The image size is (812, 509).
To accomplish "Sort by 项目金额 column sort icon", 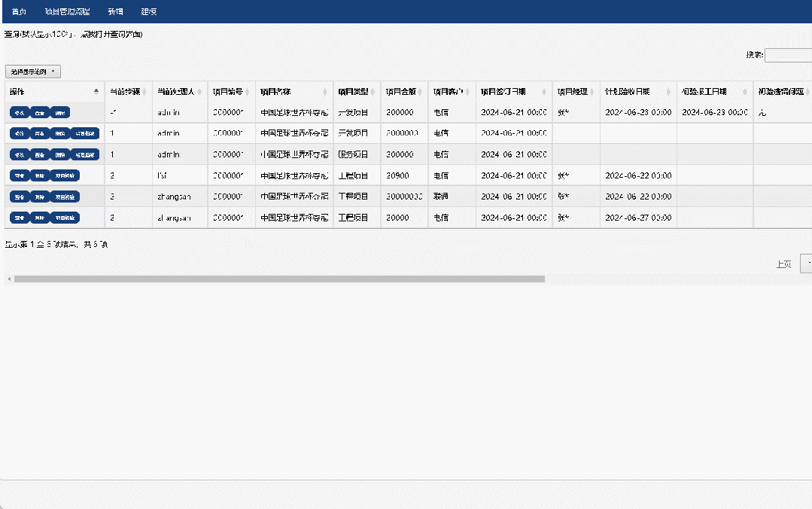I will click(x=421, y=92).
